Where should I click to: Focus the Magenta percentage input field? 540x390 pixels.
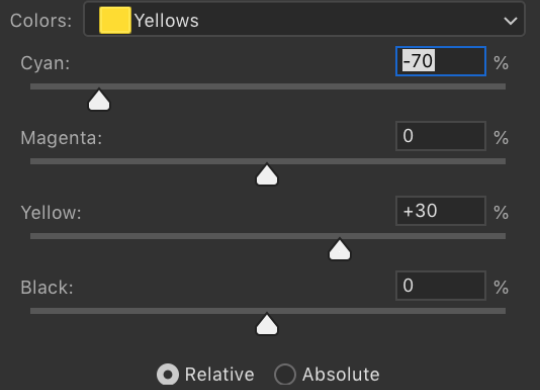(441, 136)
